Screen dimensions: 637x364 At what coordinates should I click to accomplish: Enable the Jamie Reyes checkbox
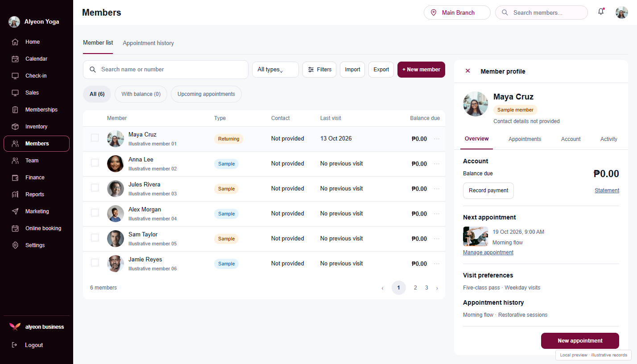95,263
